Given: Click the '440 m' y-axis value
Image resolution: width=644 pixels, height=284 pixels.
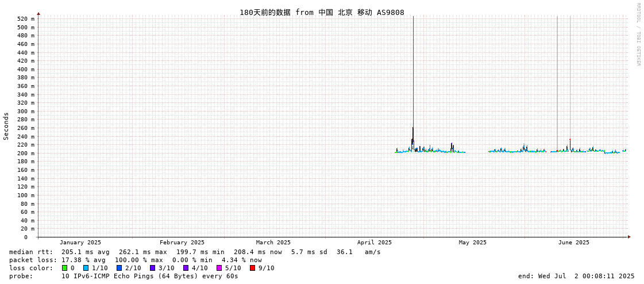Looking at the screenshot, I should [26, 53].
